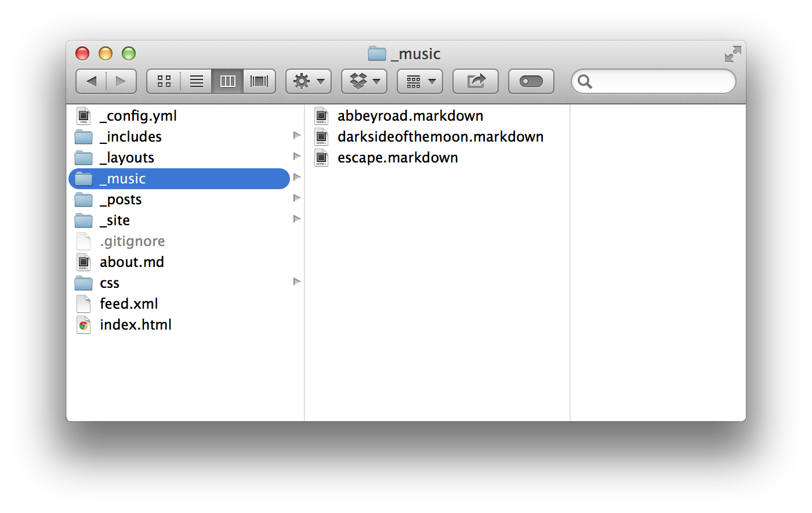812x513 pixels.
Task: Open the Share menu icon
Action: (x=475, y=81)
